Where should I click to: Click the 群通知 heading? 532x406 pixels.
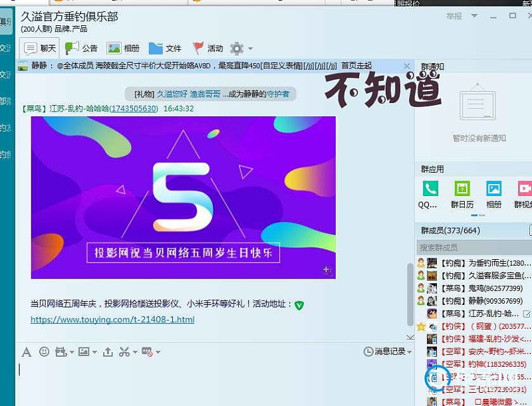[432, 66]
